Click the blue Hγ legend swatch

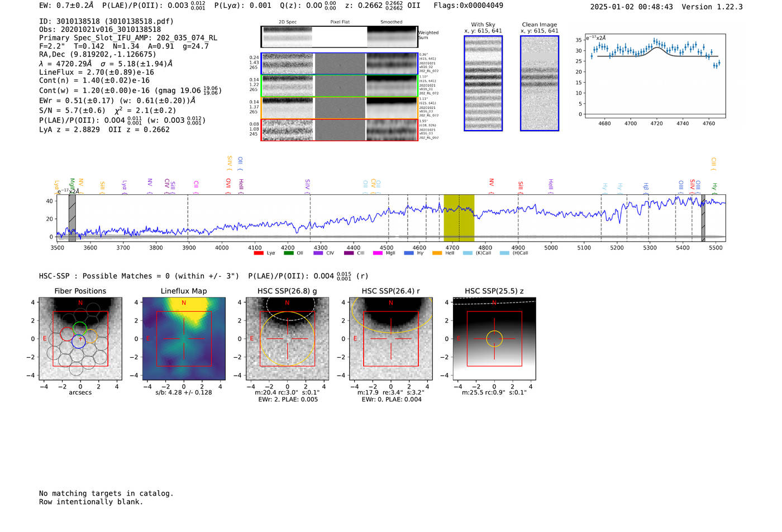click(409, 253)
